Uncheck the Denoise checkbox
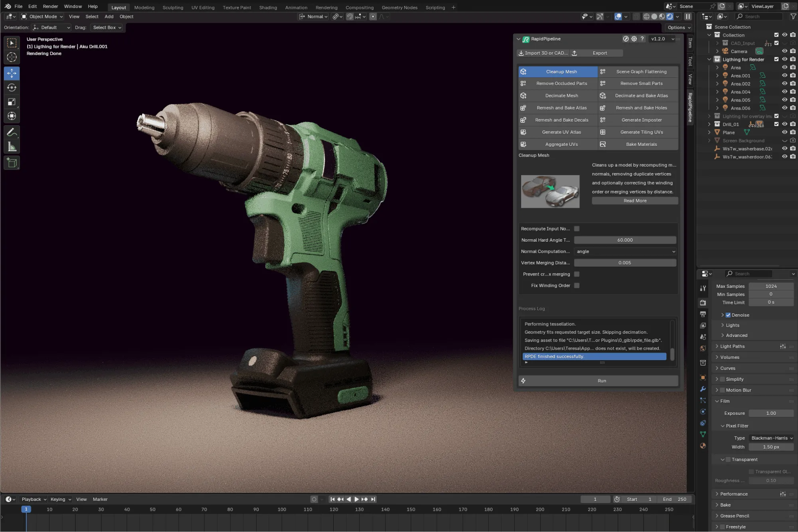Viewport: 798px width, 532px height. 728,315
